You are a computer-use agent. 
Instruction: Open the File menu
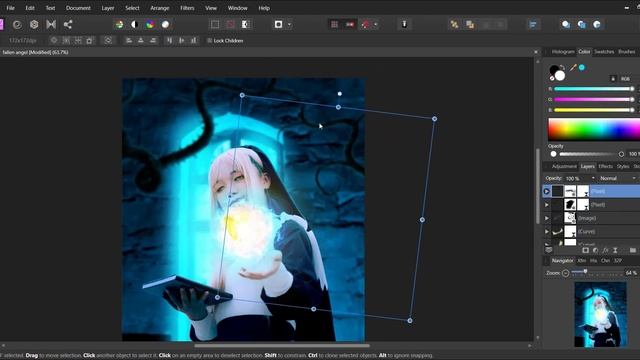pos(10,8)
